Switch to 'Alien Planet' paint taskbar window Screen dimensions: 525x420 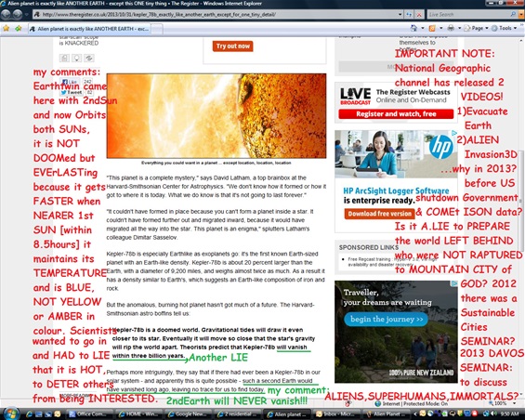pyautogui.click(x=386, y=414)
